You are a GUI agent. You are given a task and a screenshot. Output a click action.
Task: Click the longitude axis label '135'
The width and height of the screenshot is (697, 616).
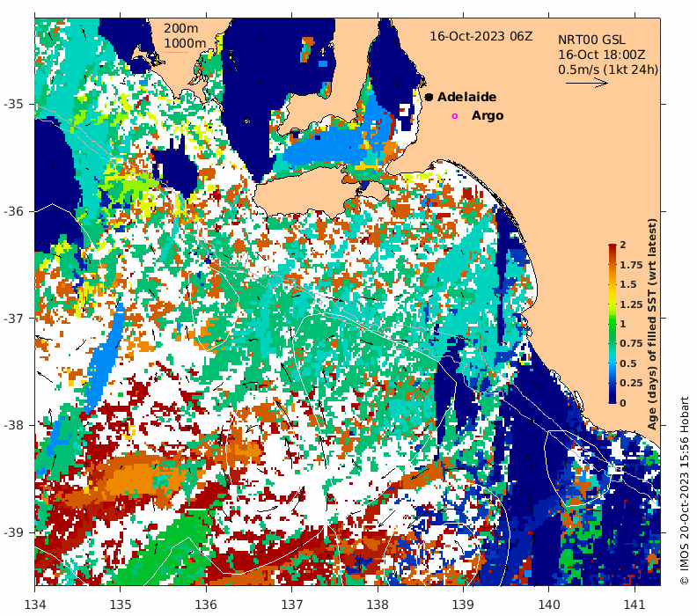[121, 605]
